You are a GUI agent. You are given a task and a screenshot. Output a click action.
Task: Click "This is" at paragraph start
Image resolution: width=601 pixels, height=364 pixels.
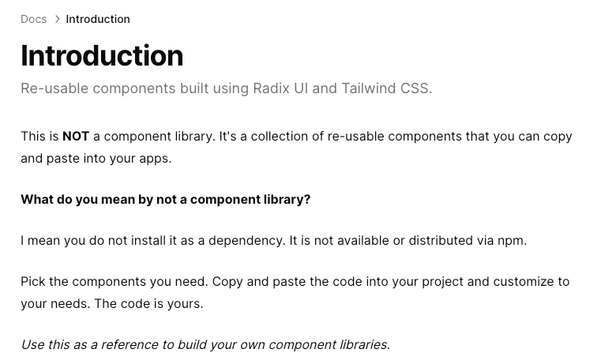[39, 137]
